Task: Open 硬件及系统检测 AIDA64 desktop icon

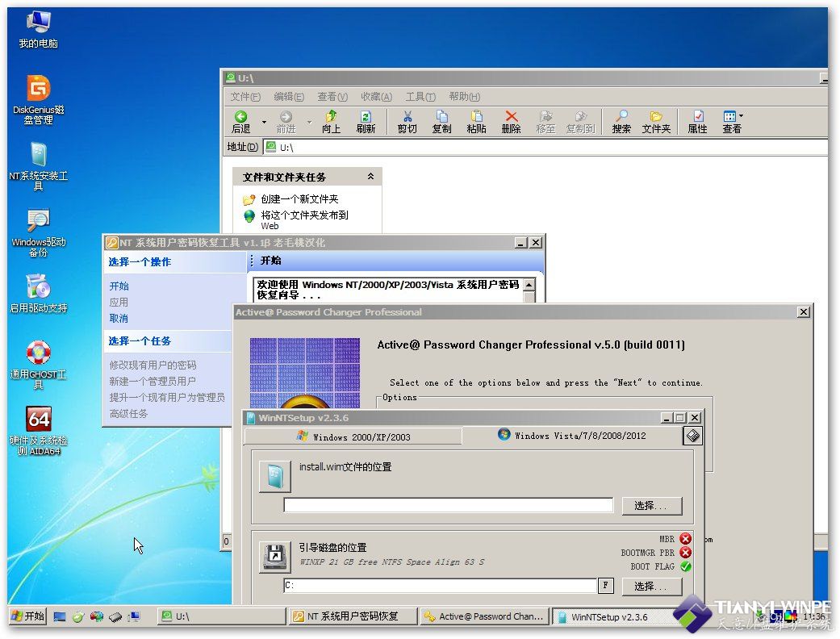Action: (x=38, y=431)
